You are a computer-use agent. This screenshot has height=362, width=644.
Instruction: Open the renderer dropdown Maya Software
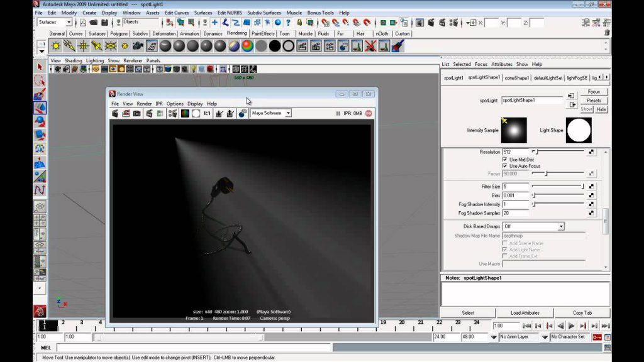tap(288, 113)
